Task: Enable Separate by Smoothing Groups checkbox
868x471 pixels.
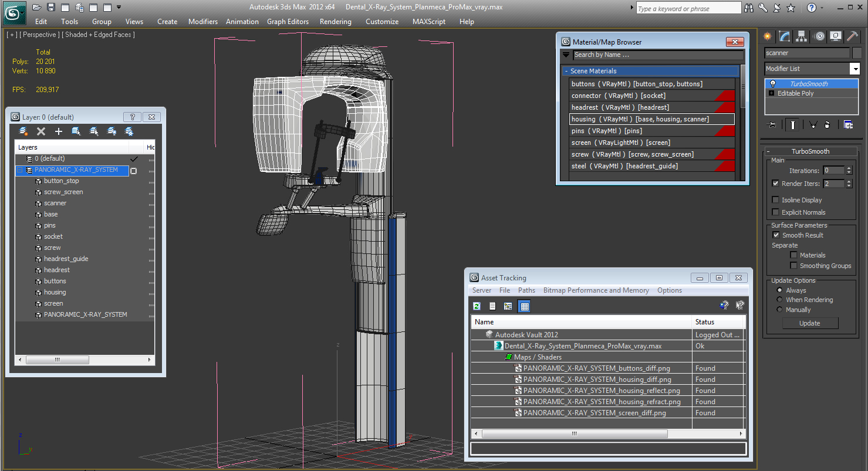Action: [793, 266]
